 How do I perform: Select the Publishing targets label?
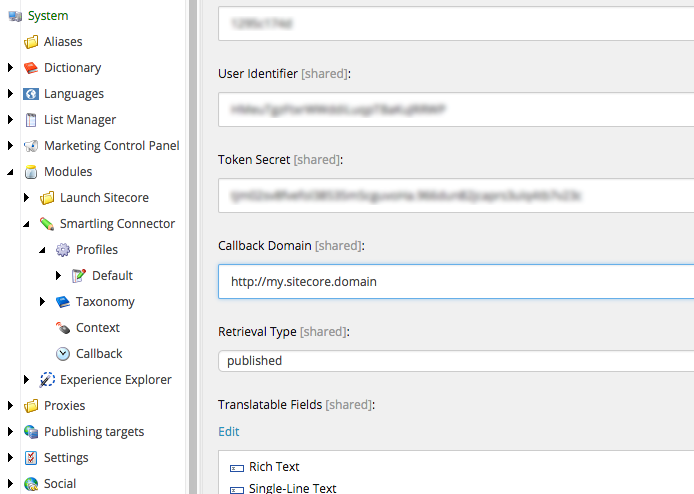click(94, 432)
